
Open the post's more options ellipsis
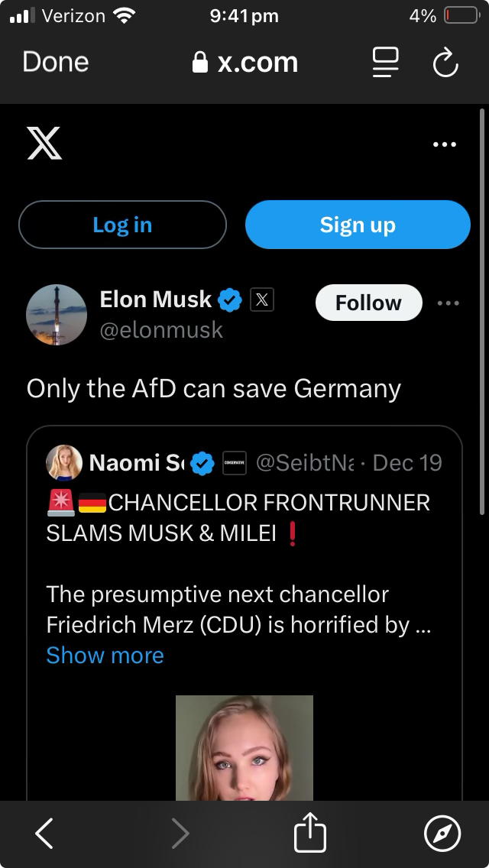click(x=449, y=303)
